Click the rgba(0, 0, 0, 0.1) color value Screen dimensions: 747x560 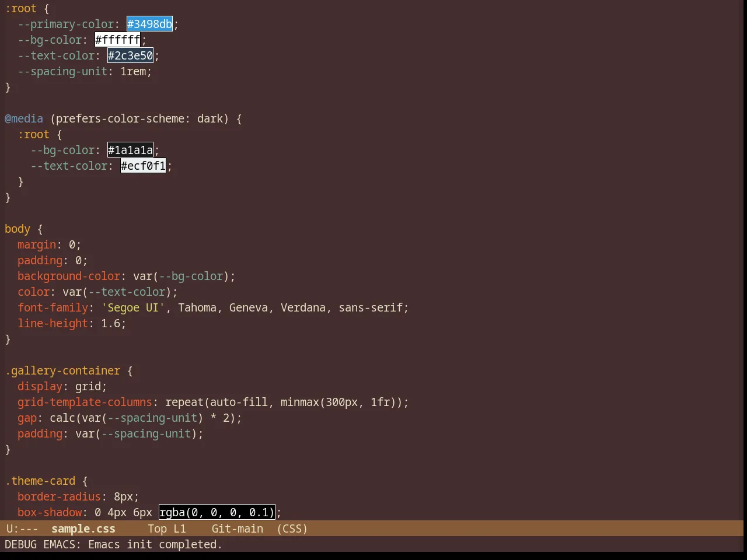pos(217,512)
